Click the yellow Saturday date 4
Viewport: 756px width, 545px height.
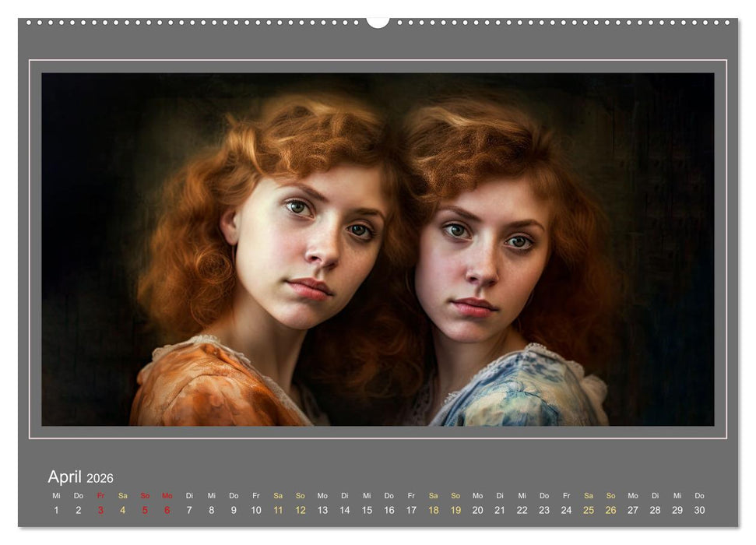click(122, 510)
